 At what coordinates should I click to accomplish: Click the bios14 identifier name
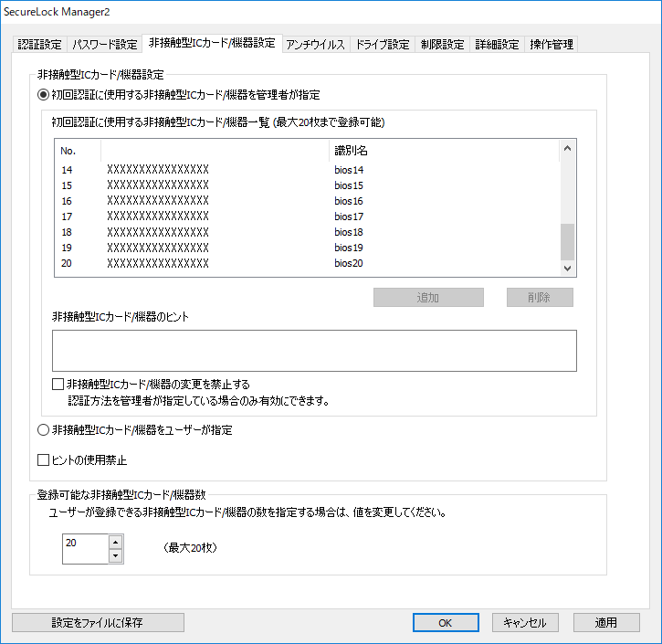(x=349, y=170)
